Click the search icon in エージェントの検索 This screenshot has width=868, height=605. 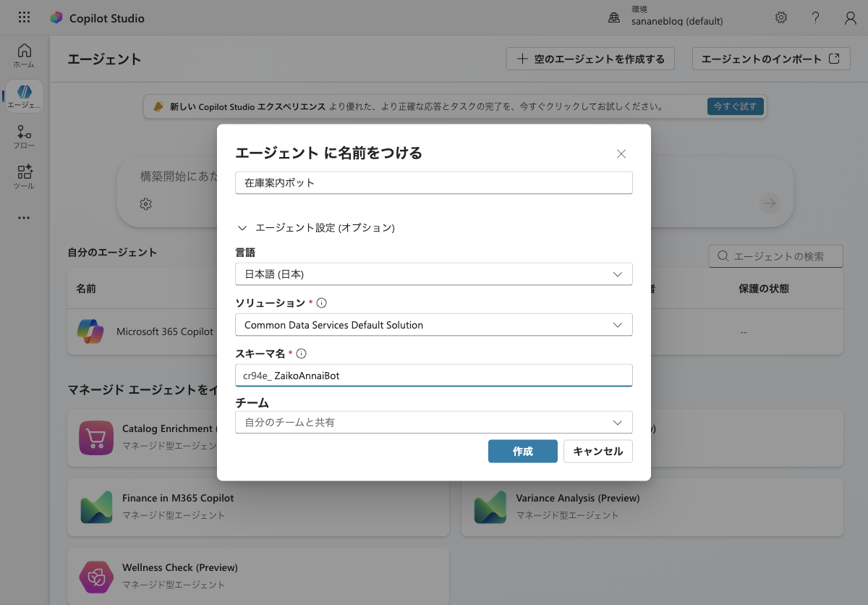pyautogui.click(x=723, y=256)
